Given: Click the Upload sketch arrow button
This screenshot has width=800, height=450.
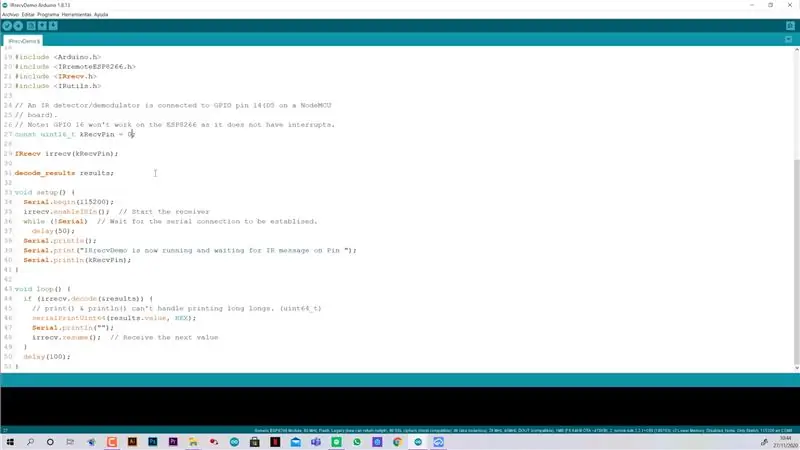Looking at the screenshot, I should pos(18,26).
